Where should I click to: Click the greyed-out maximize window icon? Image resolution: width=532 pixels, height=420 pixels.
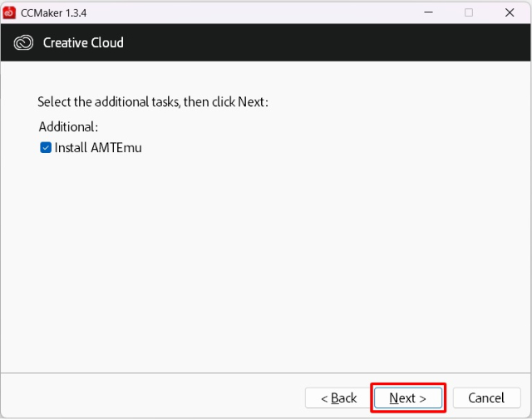[x=469, y=12]
